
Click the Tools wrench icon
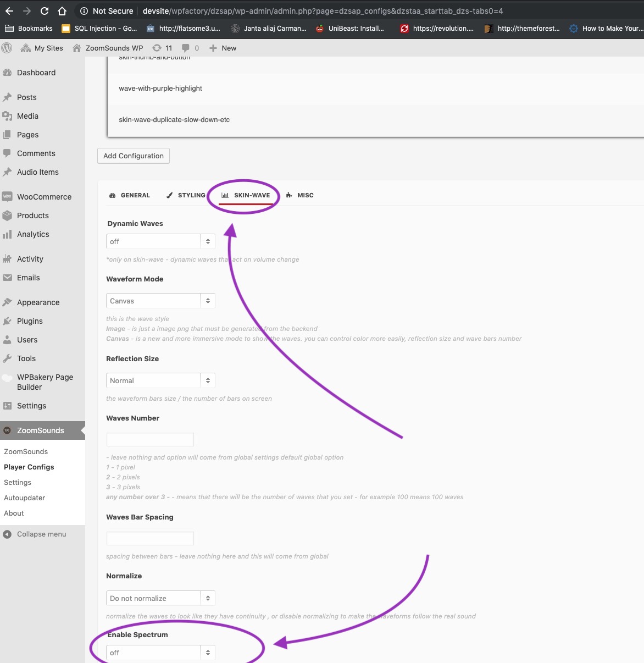[7, 358]
